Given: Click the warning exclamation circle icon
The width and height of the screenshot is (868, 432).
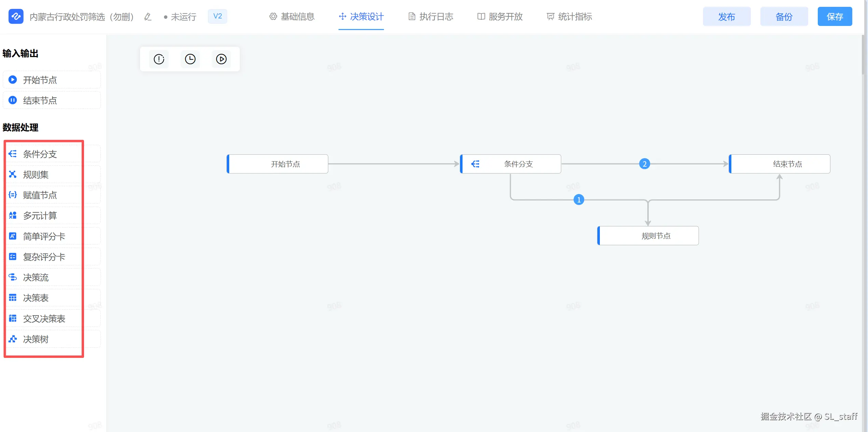Looking at the screenshot, I should click(x=159, y=59).
